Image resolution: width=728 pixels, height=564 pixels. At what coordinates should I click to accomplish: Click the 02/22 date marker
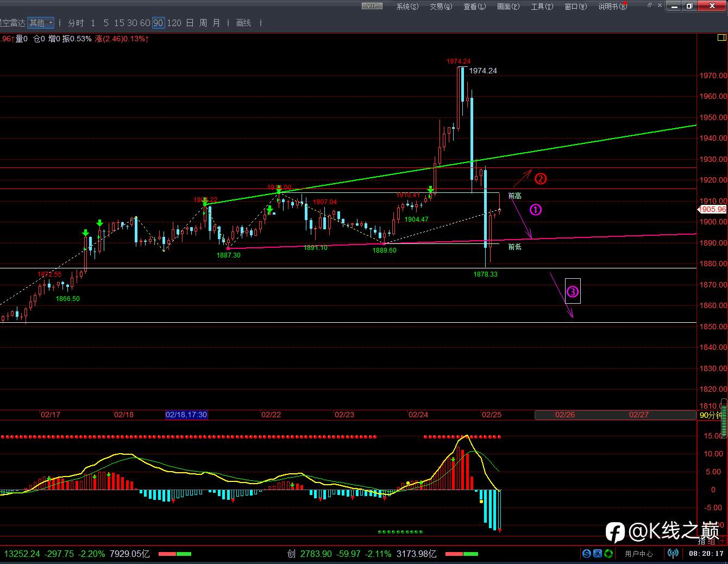(271, 415)
